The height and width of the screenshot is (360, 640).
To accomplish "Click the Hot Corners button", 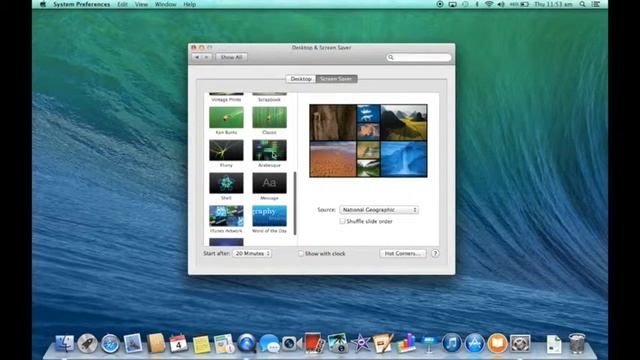I will click(x=402, y=253).
